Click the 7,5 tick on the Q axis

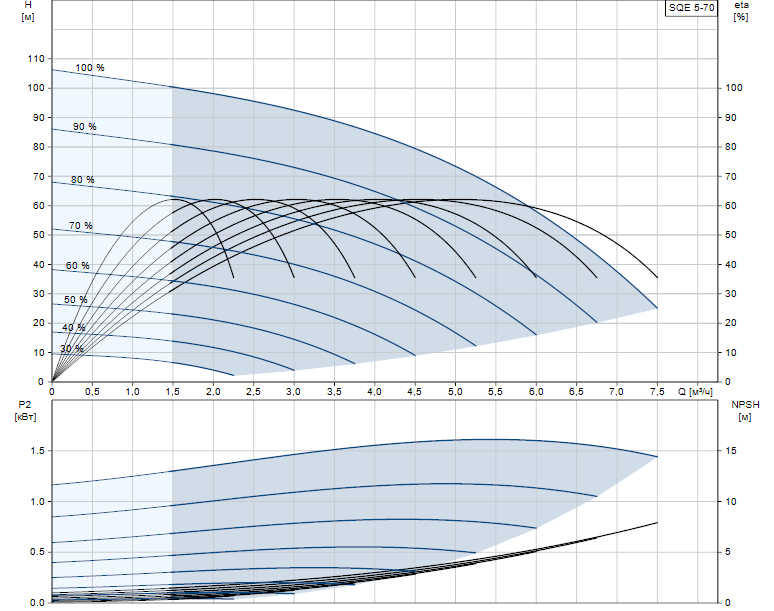pos(658,392)
